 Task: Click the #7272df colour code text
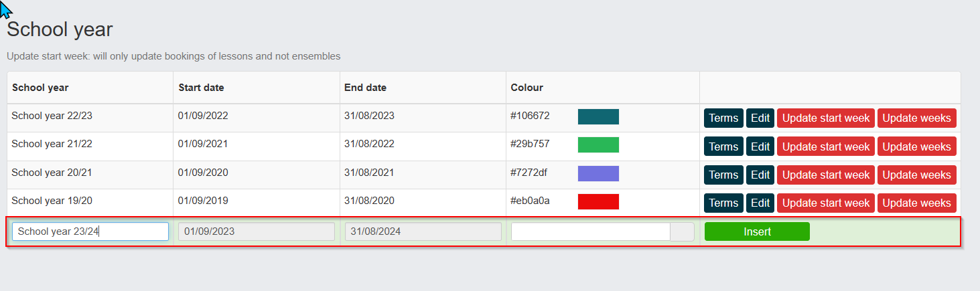coord(529,173)
